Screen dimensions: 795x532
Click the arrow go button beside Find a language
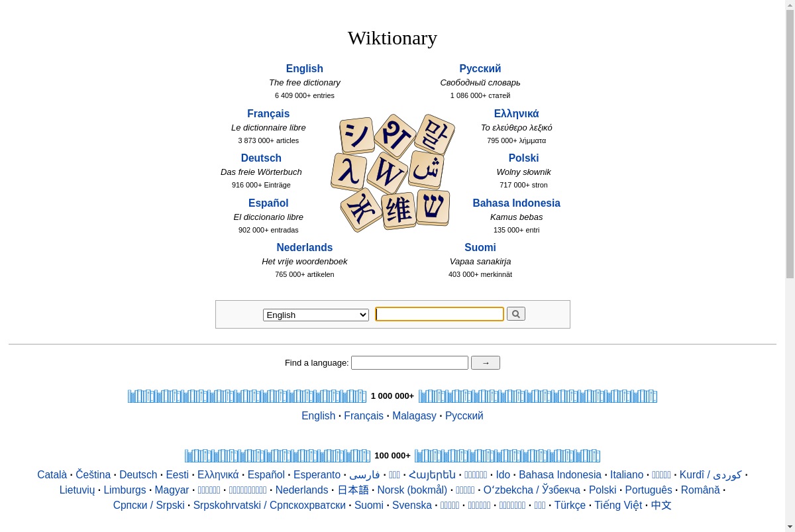click(x=486, y=363)
